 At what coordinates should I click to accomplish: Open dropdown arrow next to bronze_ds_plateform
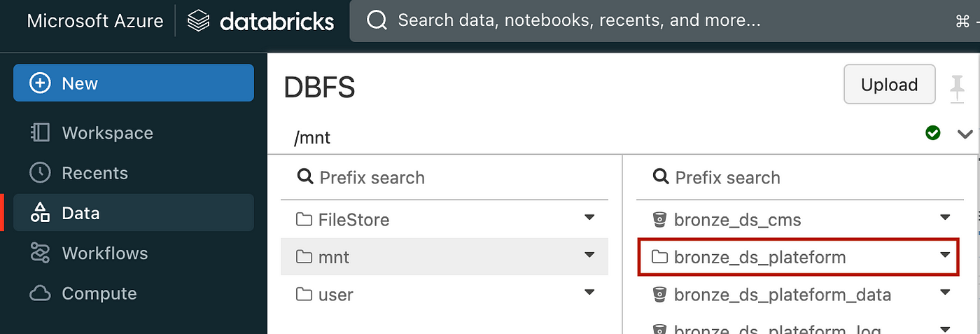pos(945,256)
